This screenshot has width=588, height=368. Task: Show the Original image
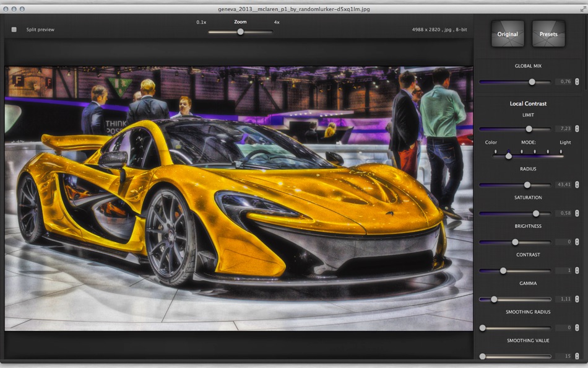(x=507, y=33)
